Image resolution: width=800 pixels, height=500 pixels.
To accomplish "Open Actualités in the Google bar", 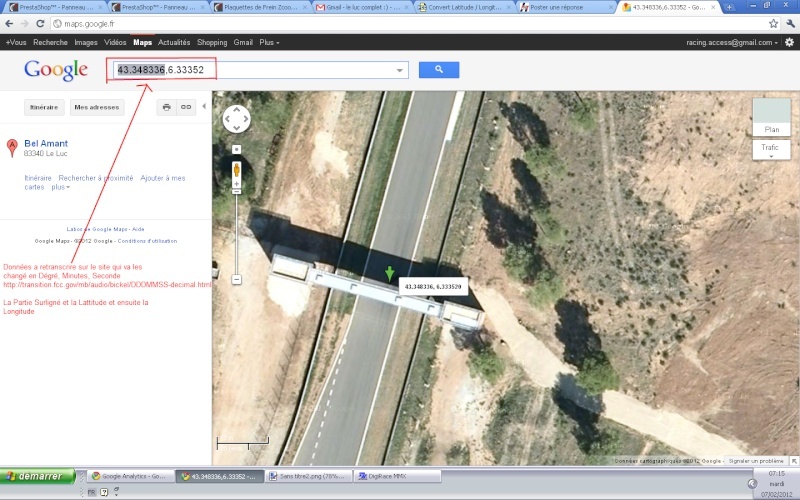I will coord(174,42).
